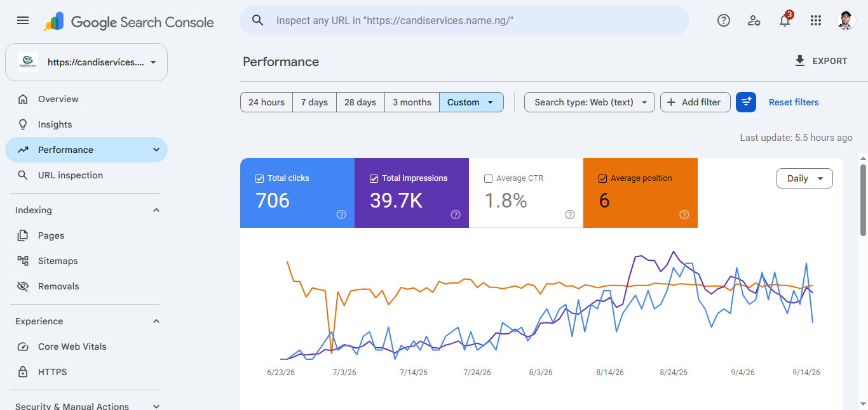Click the EXPORT button
The image size is (868, 410).
[821, 61]
